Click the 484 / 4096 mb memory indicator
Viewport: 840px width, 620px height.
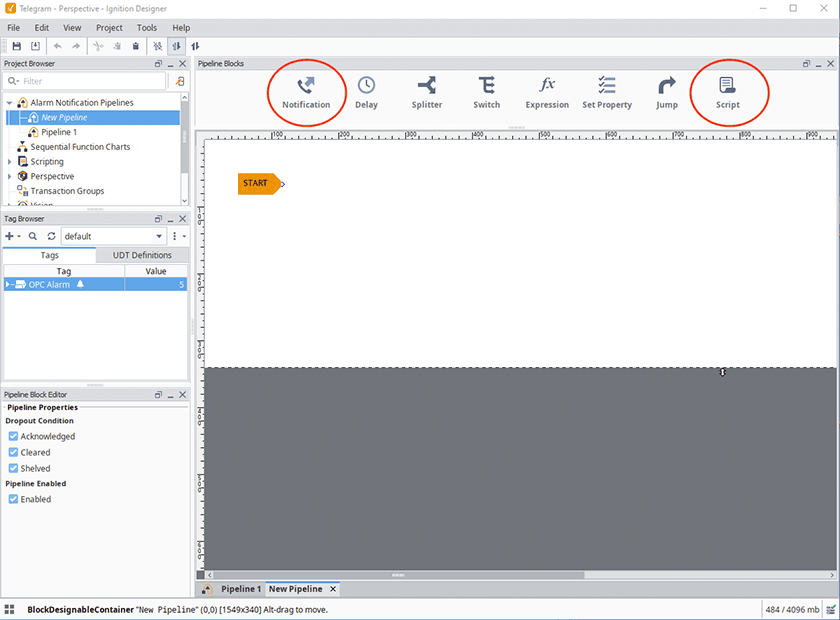792,610
